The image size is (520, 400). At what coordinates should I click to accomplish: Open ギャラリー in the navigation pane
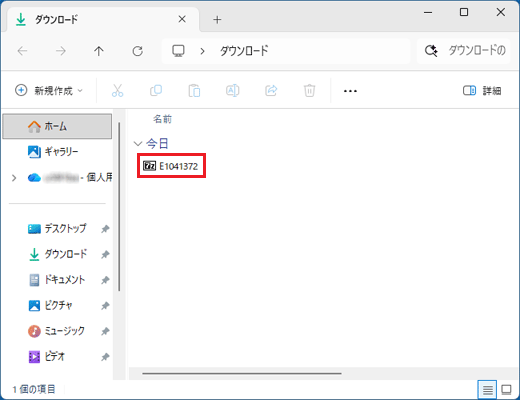tap(53, 152)
